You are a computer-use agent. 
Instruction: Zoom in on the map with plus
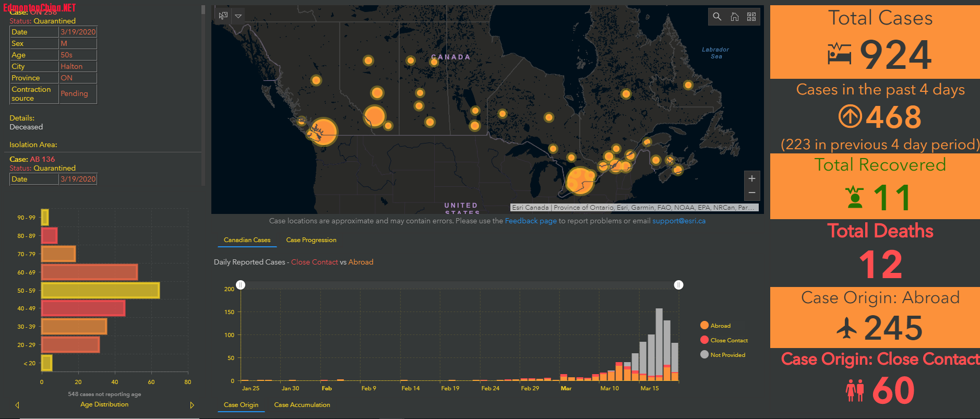752,178
